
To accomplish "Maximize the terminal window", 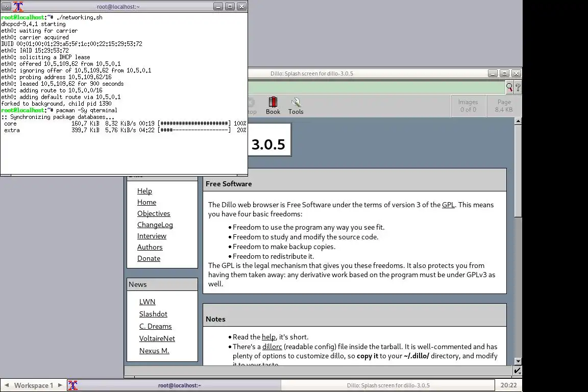I will [230, 6].
